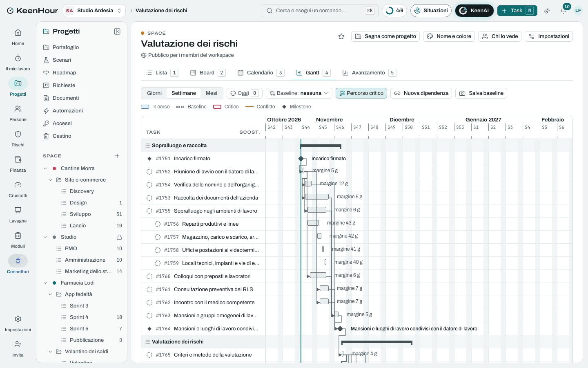
Task: Toggle status circle of task #1765
Action: 149,355
